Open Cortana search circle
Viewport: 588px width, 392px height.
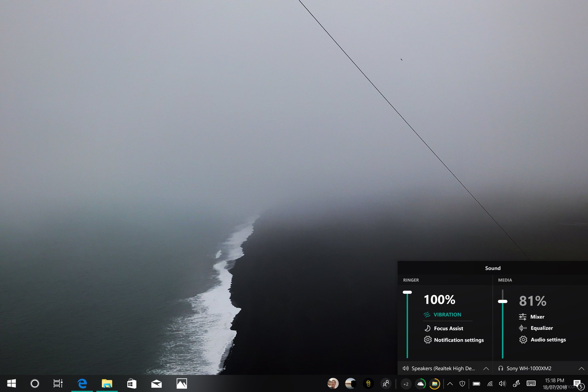[x=35, y=383]
